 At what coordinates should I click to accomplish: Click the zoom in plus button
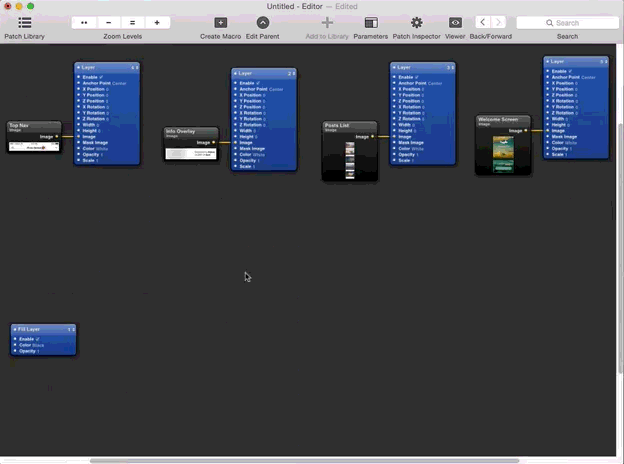[x=157, y=23]
